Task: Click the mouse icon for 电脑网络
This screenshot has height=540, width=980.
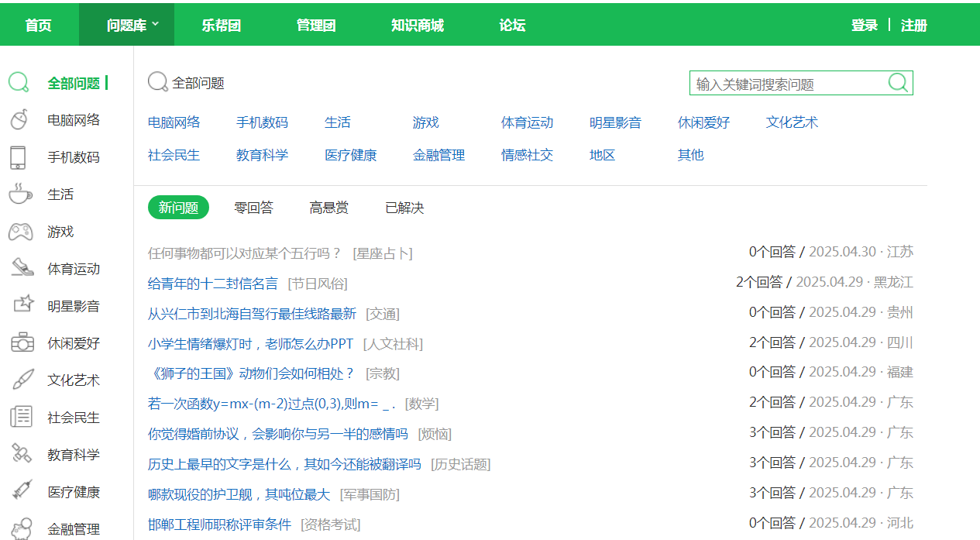Action: click(x=19, y=119)
